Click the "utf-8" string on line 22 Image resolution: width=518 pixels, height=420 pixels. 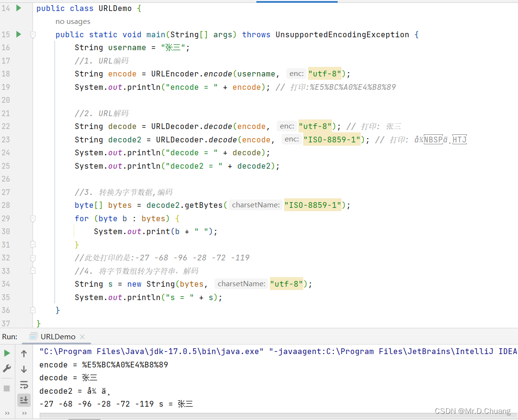coord(315,126)
